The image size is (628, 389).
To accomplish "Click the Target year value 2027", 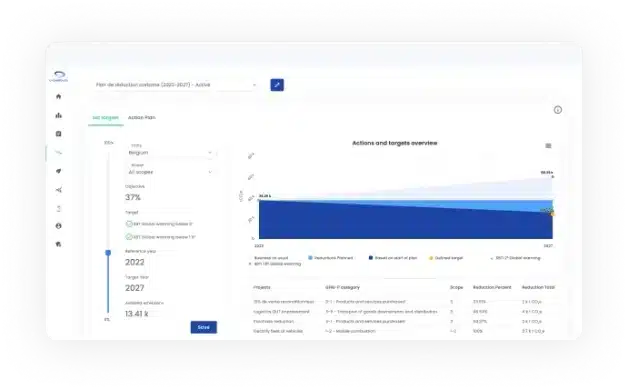I will pos(135,288).
